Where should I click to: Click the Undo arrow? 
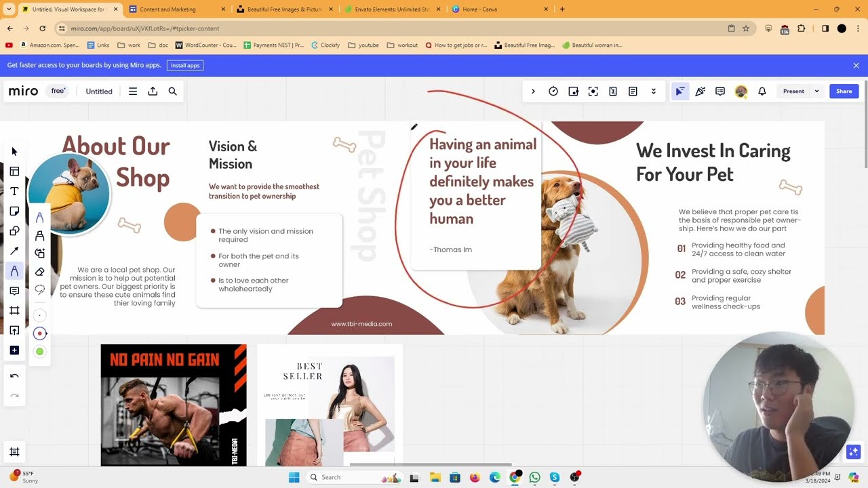click(x=14, y=376)
